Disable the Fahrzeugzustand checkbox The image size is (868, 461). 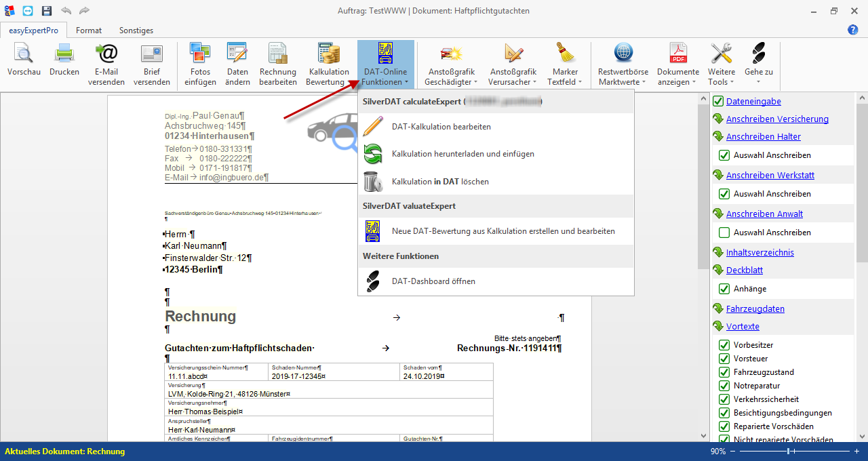[x=724, y=372]
